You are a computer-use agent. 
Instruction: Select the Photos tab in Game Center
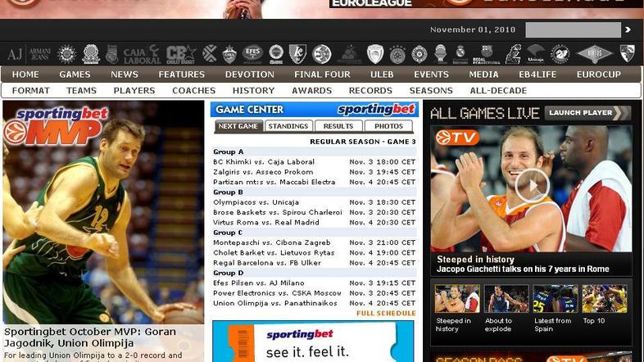pyautogui.click(x=388, y=126)
